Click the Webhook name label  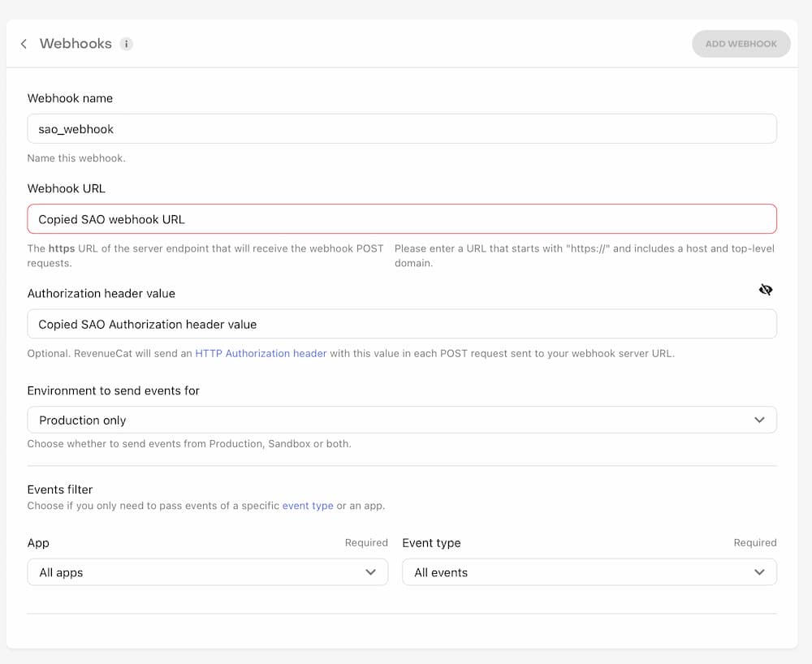point(70,98)
